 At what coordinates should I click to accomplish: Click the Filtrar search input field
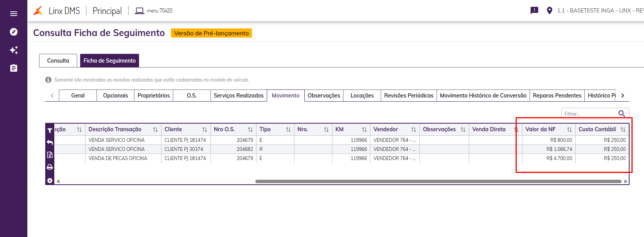pos(590,114)
